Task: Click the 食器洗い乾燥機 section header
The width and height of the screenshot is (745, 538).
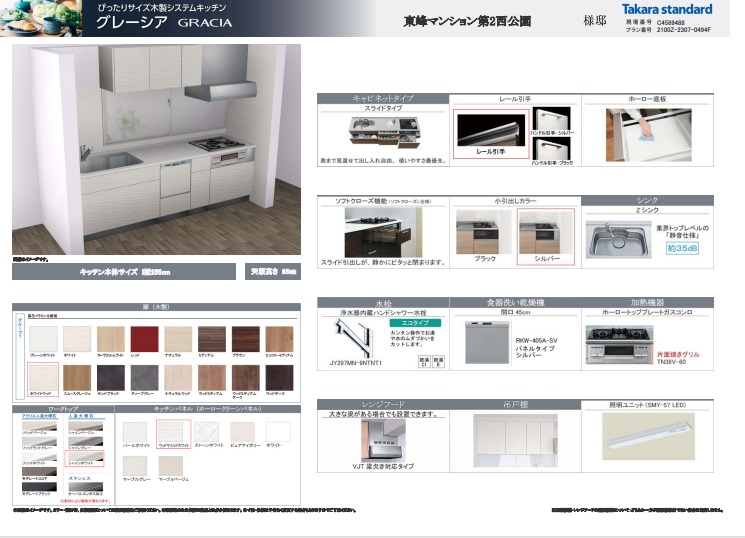Action: [515, 303]
